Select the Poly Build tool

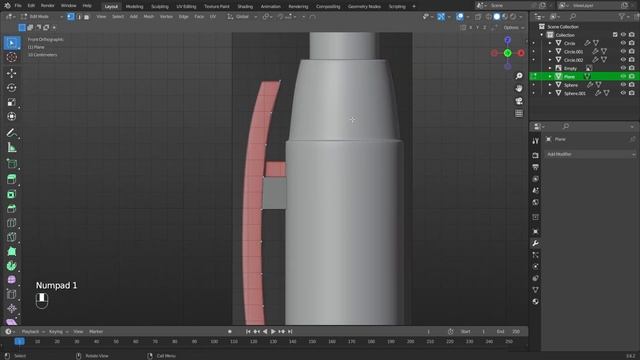pyautogui.click(x=11, y=251)
